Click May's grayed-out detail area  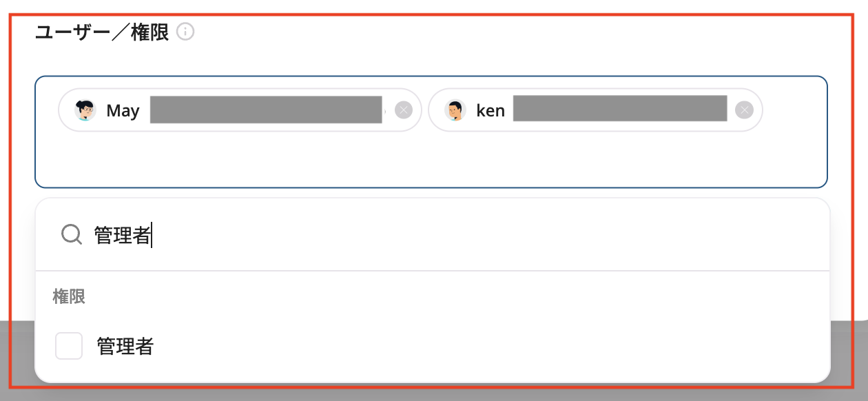[x=266, y=110]
